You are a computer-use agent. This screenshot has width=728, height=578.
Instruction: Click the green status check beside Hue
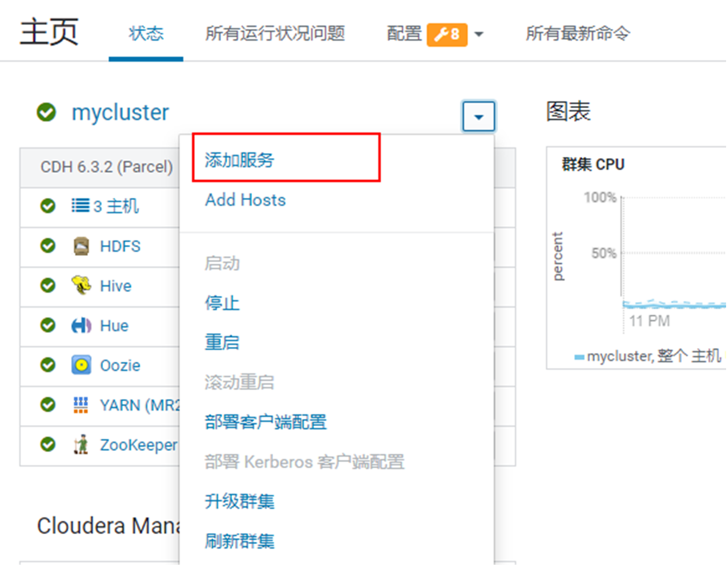click(x=48, y=325)
